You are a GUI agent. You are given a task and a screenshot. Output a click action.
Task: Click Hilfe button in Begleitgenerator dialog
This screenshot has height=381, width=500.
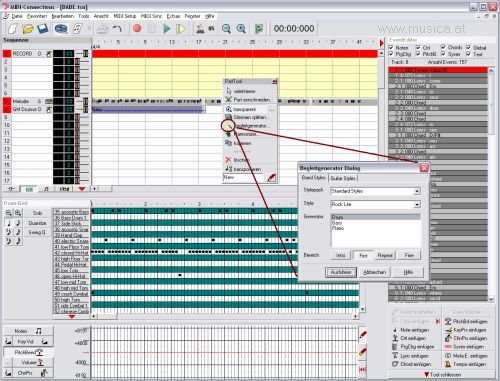[x=408, y=272]
